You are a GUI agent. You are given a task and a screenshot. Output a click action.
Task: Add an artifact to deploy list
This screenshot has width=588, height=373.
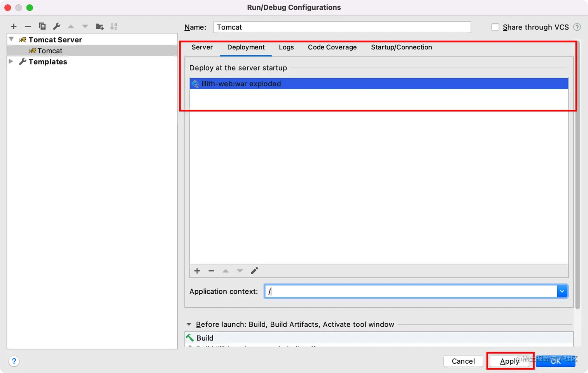(x=197, y=271)
